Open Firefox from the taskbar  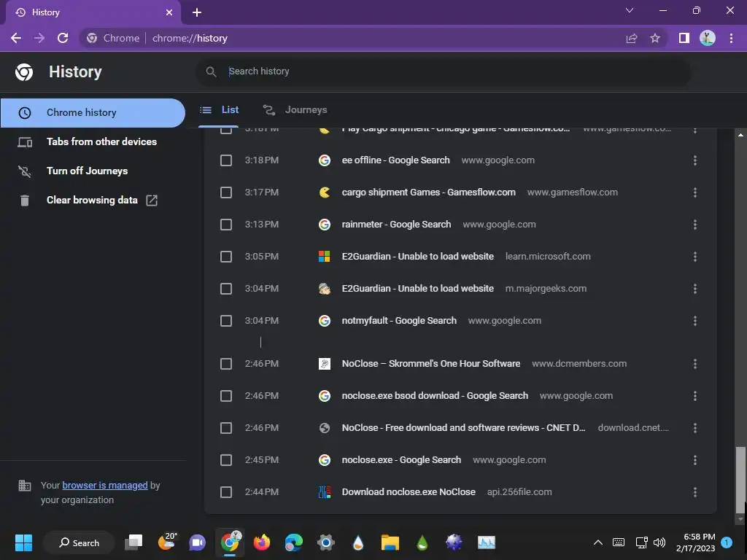[262, 542]
